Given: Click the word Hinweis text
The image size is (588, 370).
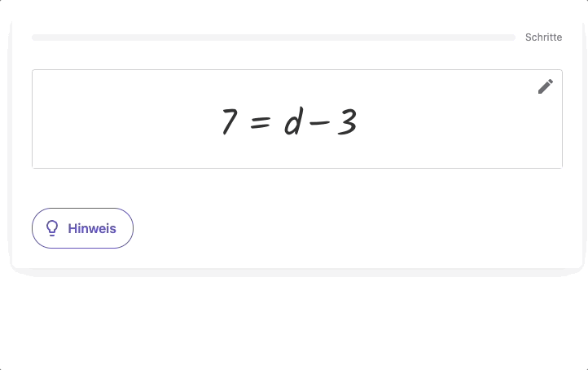Looking at the screenshot, I should tap(92, 228).
